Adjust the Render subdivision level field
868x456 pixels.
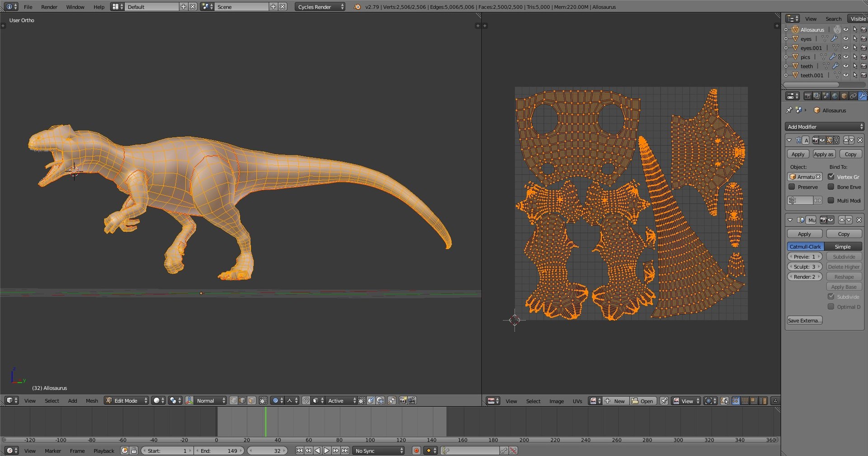(805, 277)
